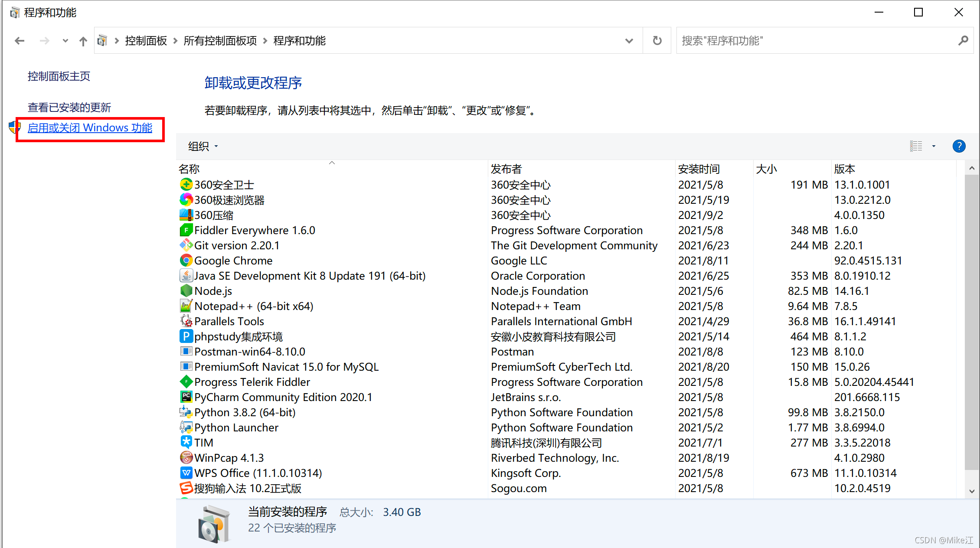Click the help question mark icon

(959, 146)
